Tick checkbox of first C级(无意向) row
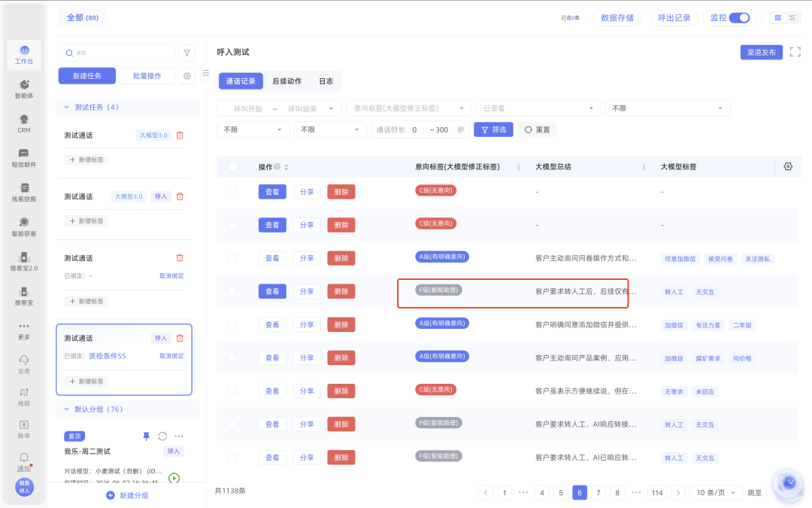The width and height of the screenshot is (812, 508). (232, 192)
